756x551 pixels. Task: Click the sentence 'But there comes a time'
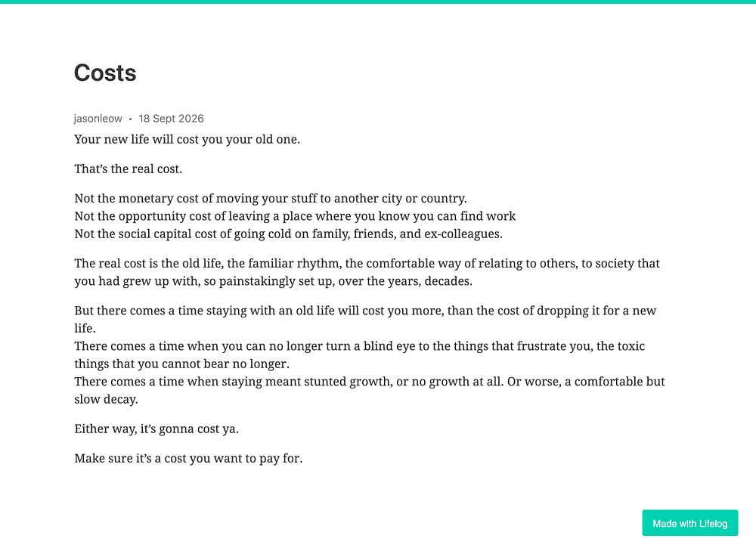pyautogui.click(x=365, y=319)
